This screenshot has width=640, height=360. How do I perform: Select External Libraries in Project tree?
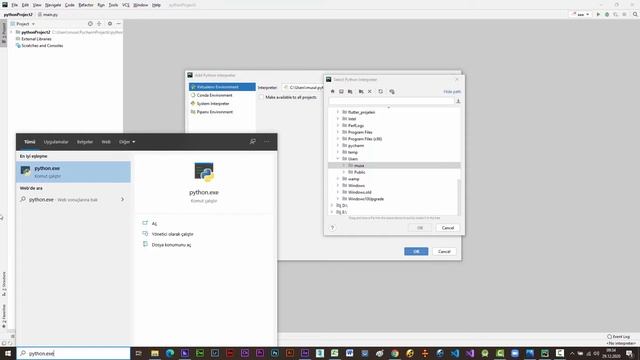[x=36, y=39]
